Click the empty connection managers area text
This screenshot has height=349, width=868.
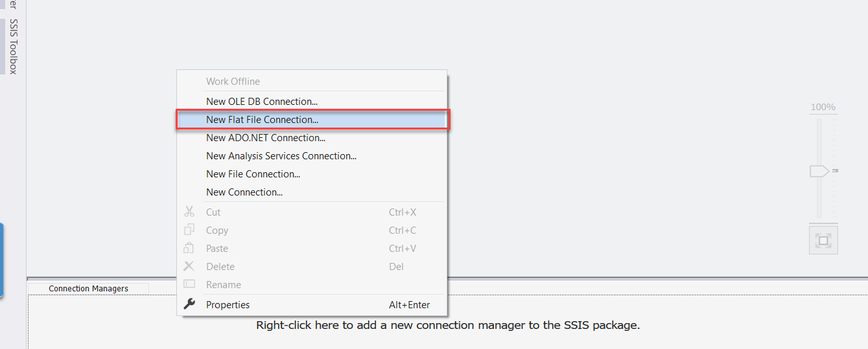pos(448,325)
